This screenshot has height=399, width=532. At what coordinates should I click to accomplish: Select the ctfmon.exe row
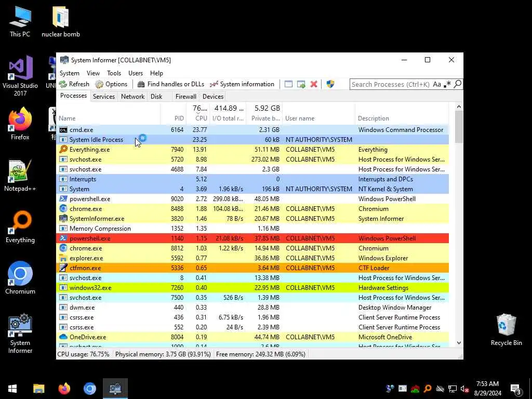[252, 268]
